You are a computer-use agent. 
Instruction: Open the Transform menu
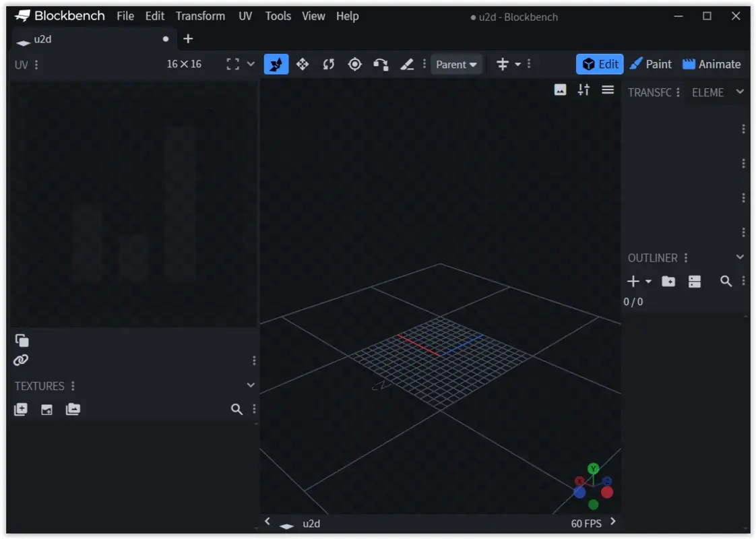(x=200, y=15)
